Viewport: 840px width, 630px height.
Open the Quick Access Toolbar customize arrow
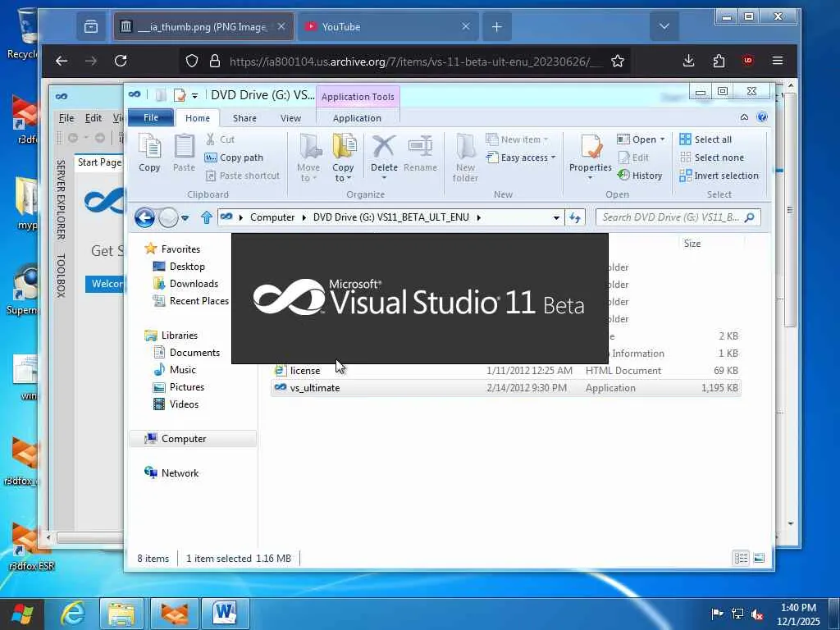click(195, 96)
